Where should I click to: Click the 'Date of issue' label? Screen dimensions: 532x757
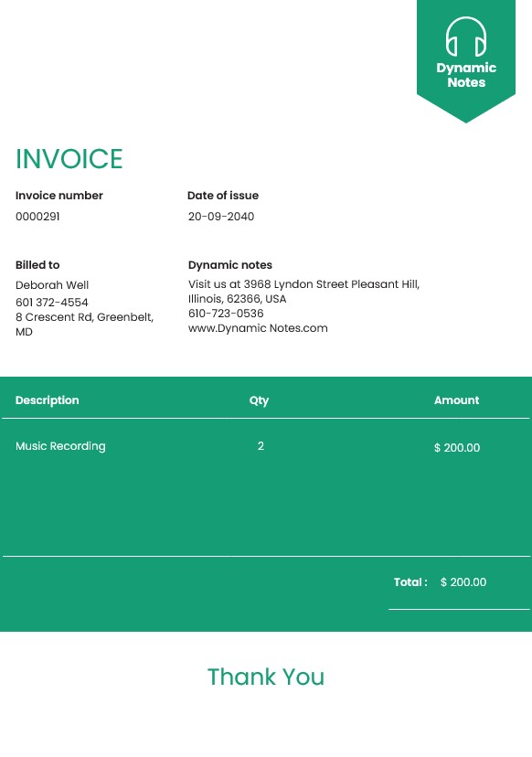tap(223, 196)
